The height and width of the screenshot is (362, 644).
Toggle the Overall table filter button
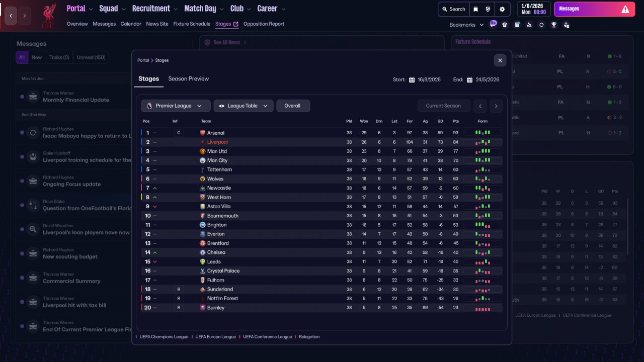pos(293,106)
